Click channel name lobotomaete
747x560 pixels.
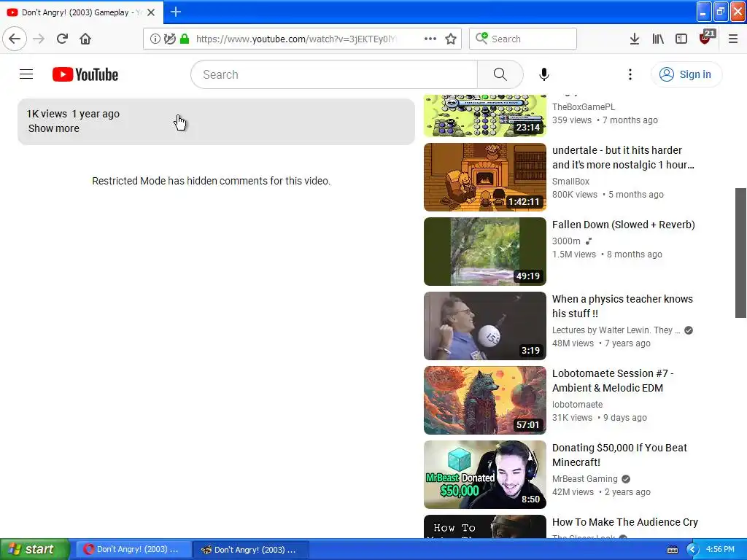tap(578, 404)
